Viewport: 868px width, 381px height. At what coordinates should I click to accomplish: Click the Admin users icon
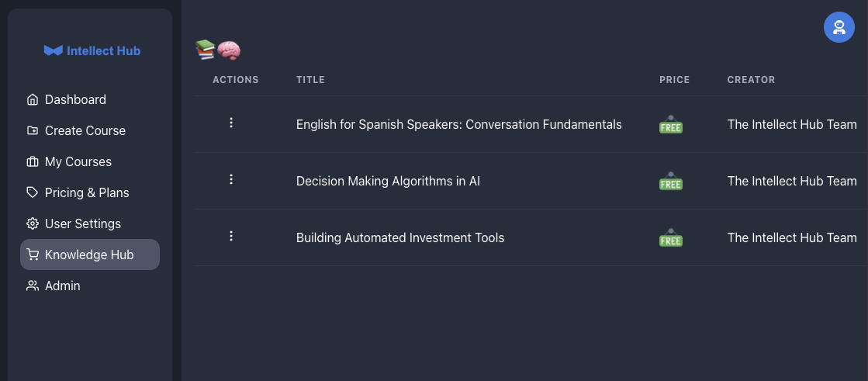[x=33, y=286]
